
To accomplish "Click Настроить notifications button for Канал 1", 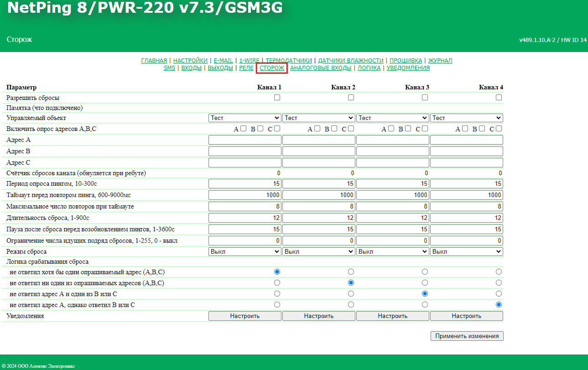I will point(245,316).
